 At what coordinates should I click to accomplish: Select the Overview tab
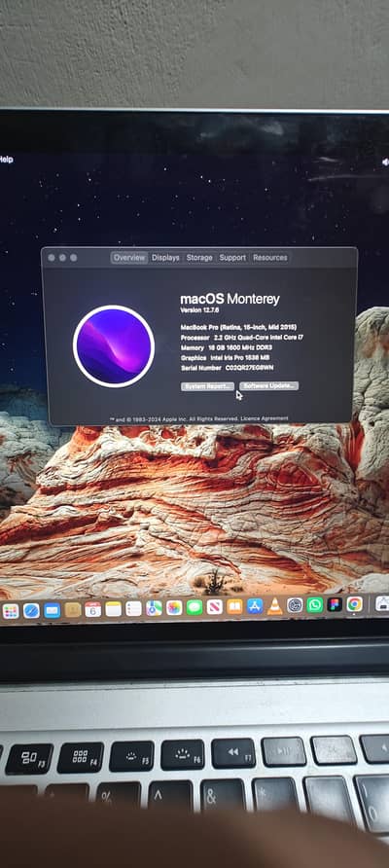[129, 258]
